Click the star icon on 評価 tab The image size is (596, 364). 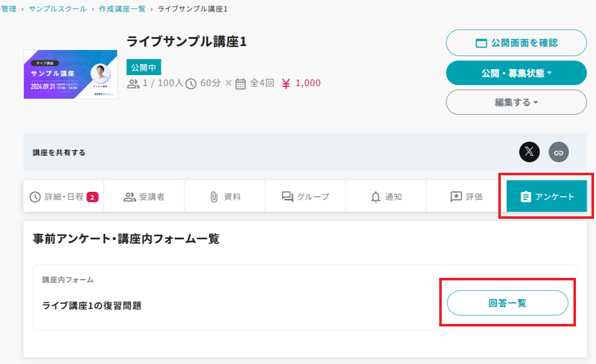(456, 197)
